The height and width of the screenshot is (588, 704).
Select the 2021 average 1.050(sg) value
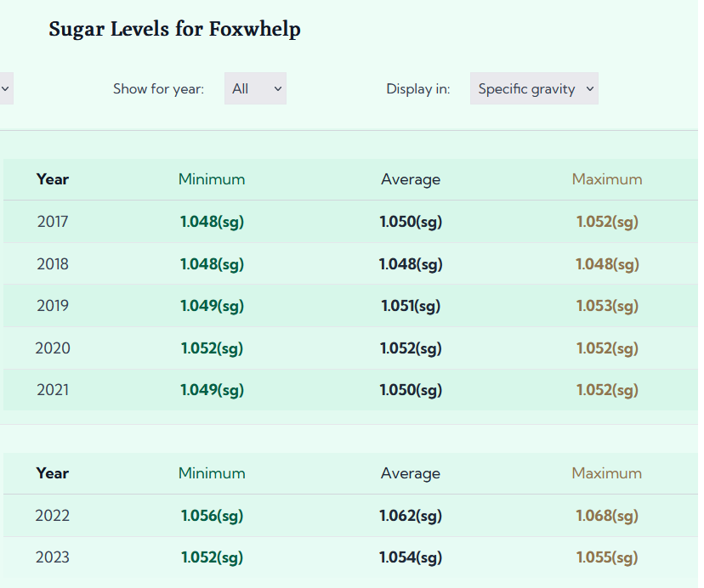point(411,390)
